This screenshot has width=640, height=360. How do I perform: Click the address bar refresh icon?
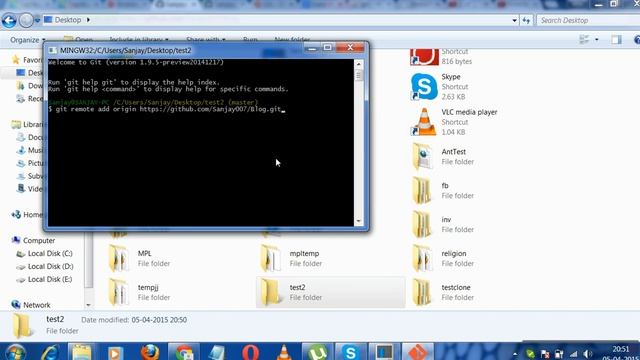click(x=526, y=20)
